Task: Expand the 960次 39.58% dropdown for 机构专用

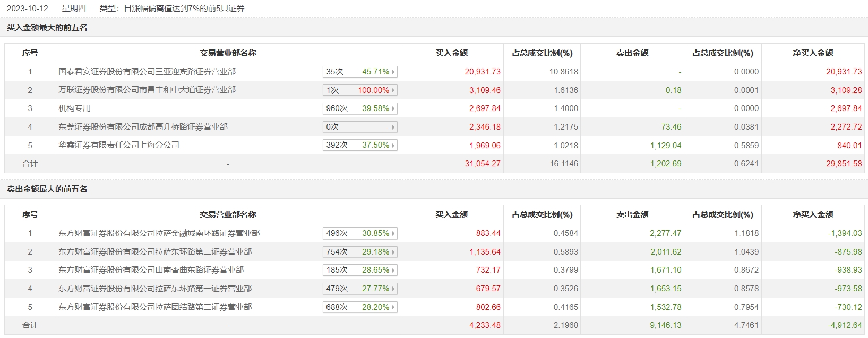Action: (x=360, y=108)
